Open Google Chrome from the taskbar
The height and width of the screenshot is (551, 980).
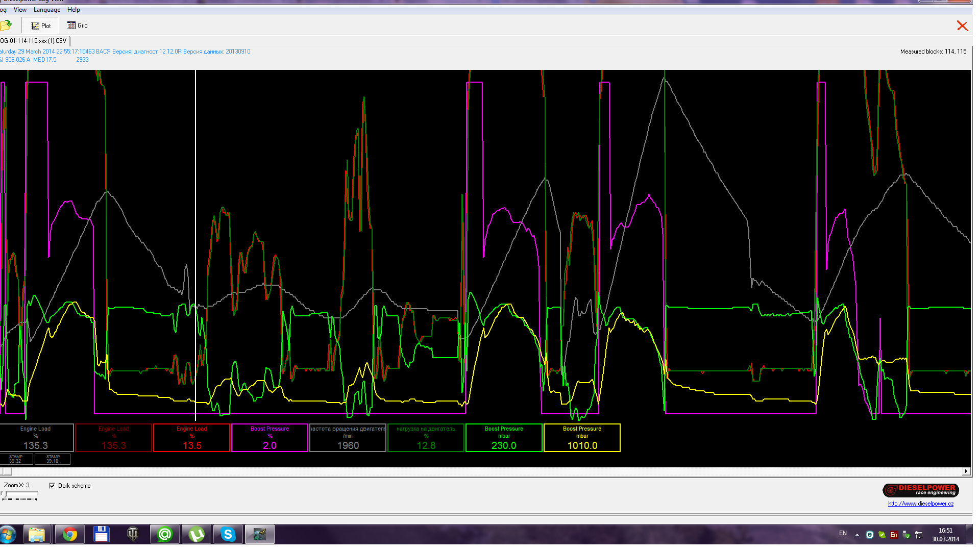(x=70, y=535)
